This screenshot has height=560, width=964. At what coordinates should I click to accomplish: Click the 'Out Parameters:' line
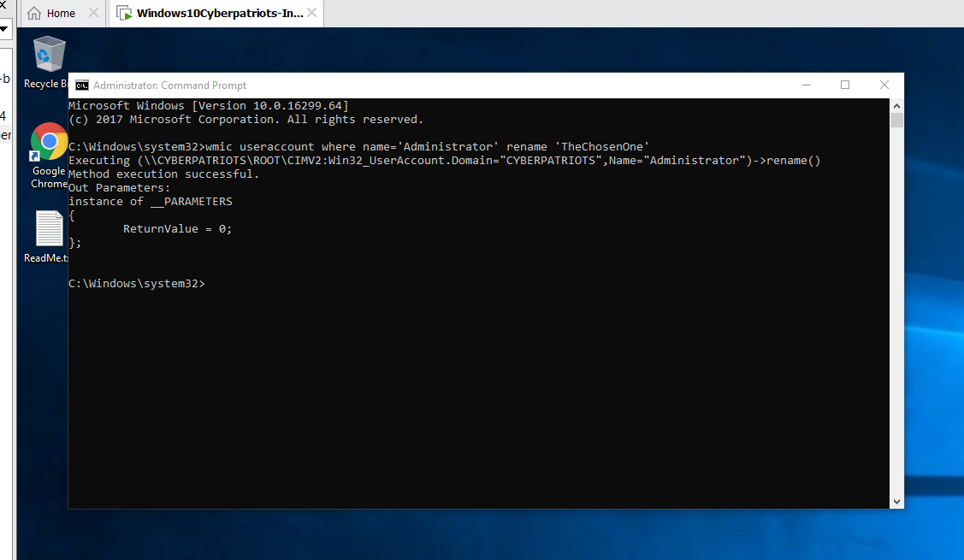click(x=119, y=188)
